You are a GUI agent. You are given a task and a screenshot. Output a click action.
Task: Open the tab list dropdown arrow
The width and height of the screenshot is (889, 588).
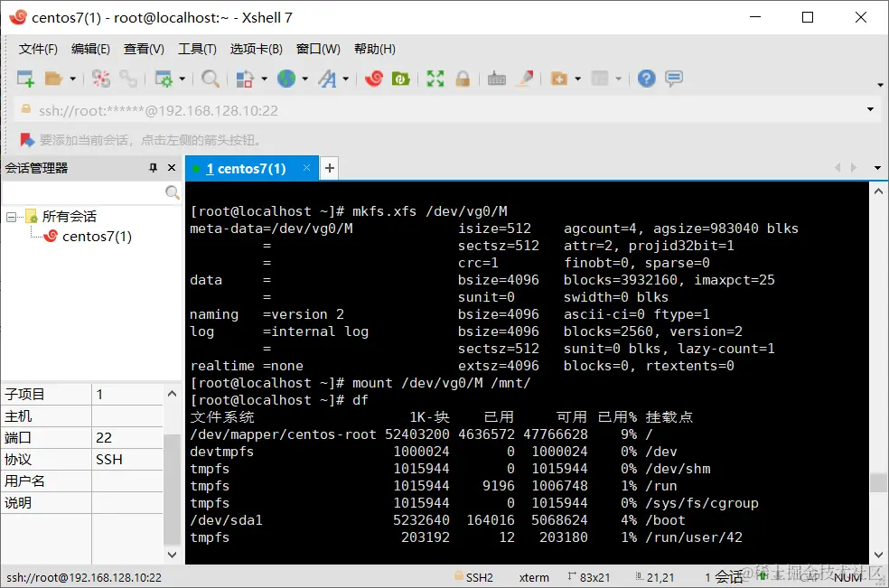(877, 168)
